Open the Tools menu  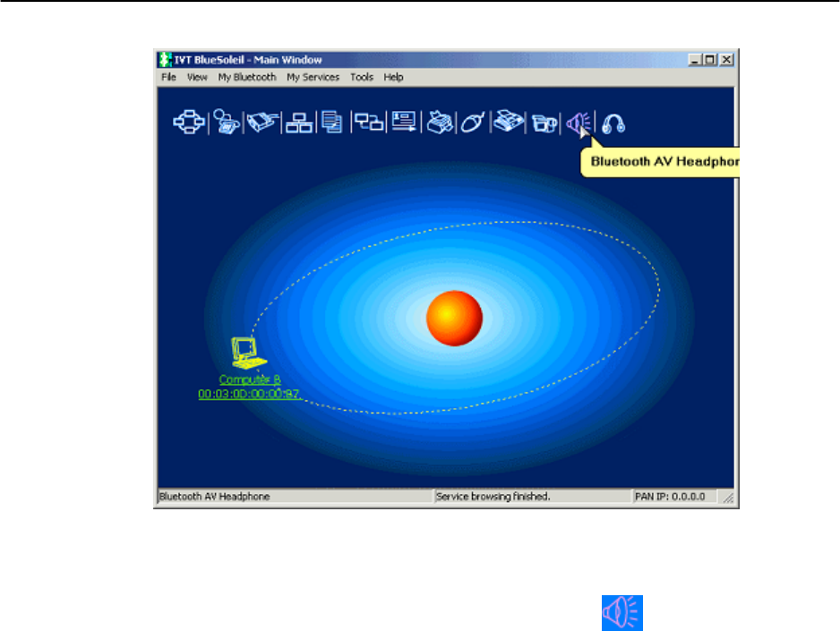coord(362,77)
